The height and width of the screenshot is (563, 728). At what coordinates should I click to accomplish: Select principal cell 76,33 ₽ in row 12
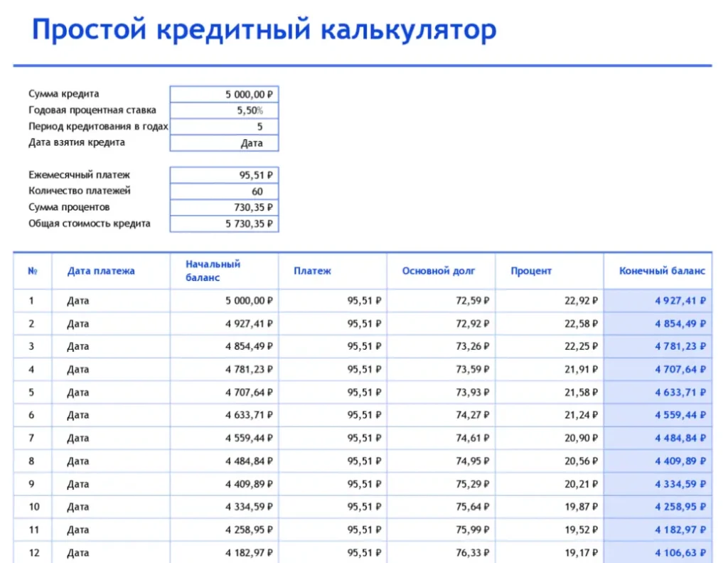441,552
